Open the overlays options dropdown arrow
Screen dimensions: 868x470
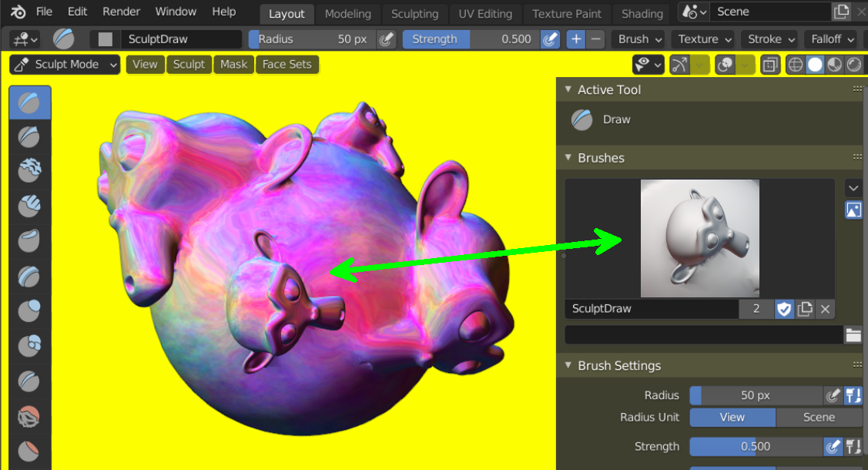745,65
